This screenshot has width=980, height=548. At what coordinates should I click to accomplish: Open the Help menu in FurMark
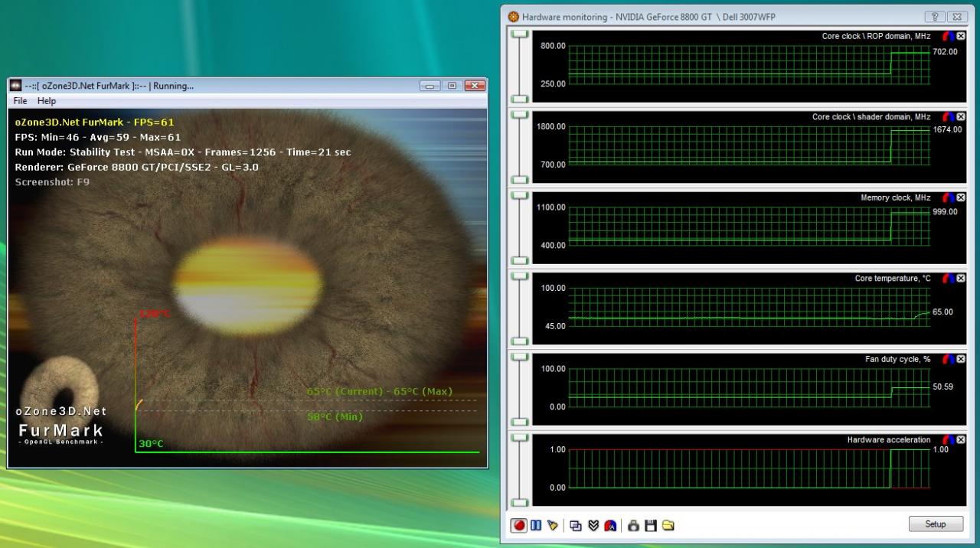(x=47, y=101)
